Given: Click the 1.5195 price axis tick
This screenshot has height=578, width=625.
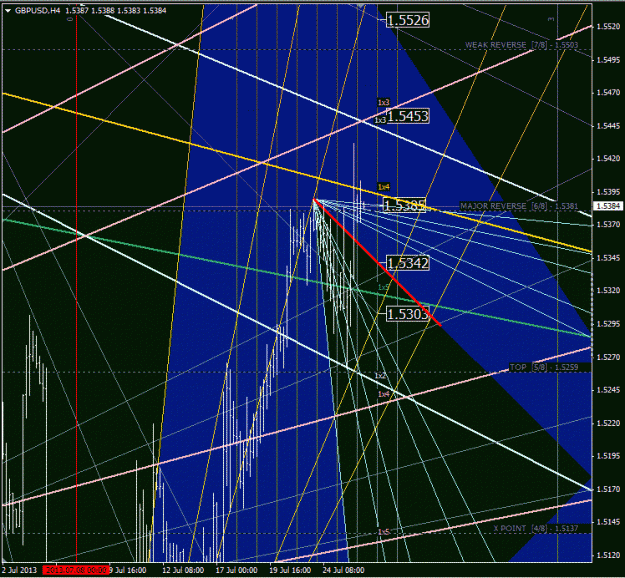Looking at the screenshot, I should click(x=608, y=456).
